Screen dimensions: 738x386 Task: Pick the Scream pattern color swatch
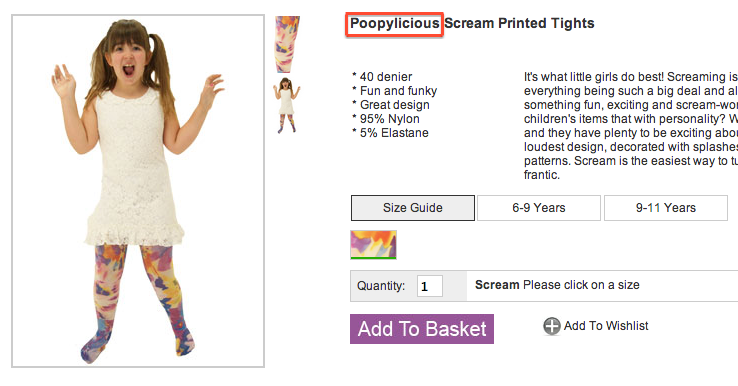click(373, 245)
